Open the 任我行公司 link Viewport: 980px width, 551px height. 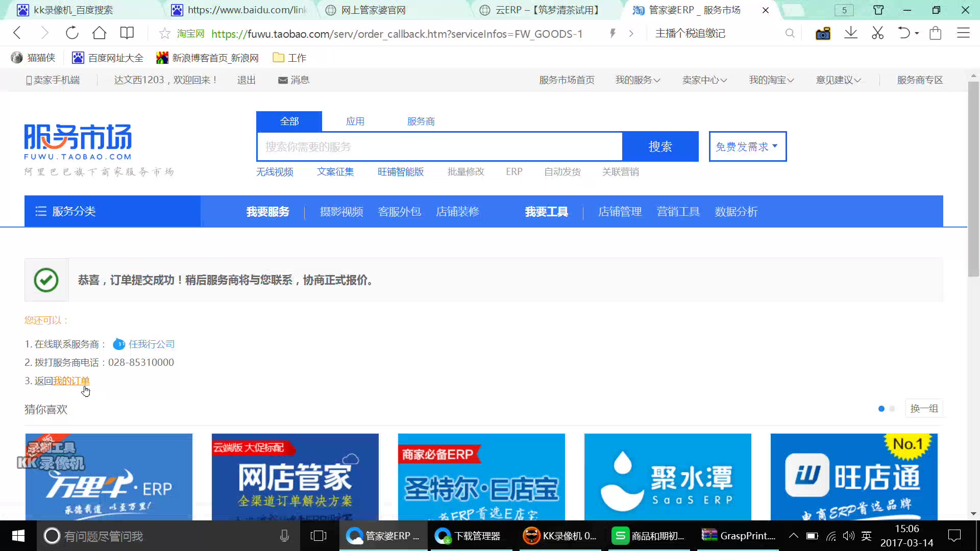152,344
